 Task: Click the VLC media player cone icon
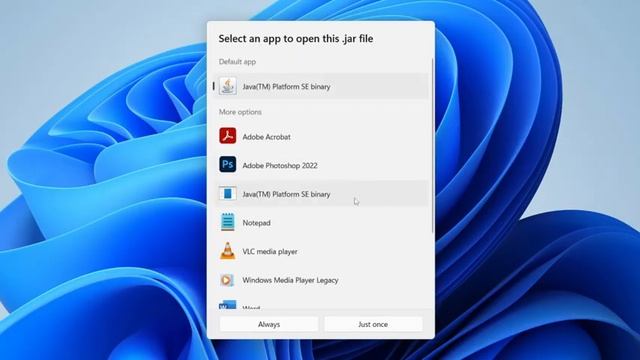(x=228, y=251)
